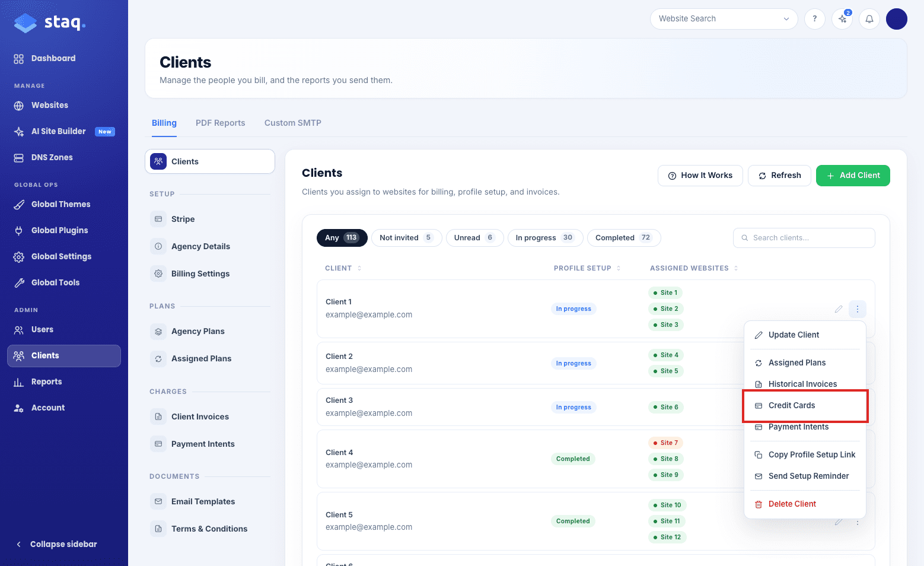Open Global Themes in the sidebar
This screenshot has width=924, height=566.
tap(64, 204)
